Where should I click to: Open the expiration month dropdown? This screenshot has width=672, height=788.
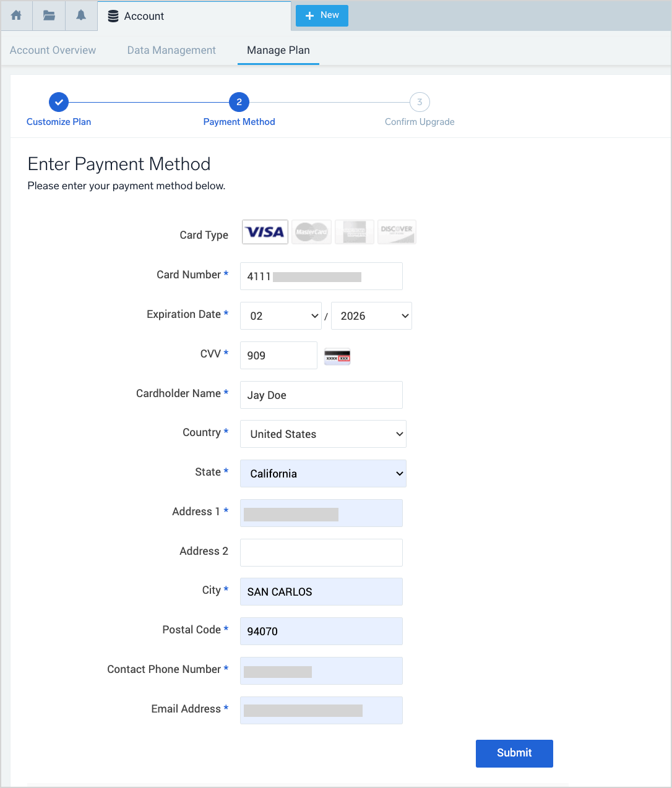(281, 316)
